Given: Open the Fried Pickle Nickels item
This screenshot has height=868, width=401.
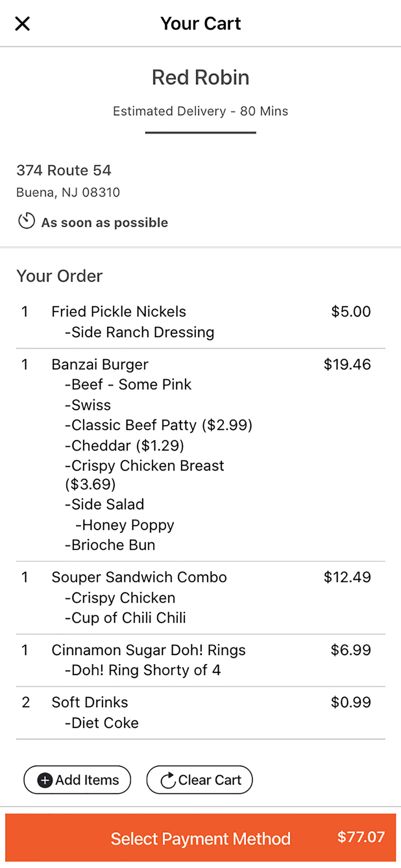Looking at the screenshot, I should [x=118, y=312].
